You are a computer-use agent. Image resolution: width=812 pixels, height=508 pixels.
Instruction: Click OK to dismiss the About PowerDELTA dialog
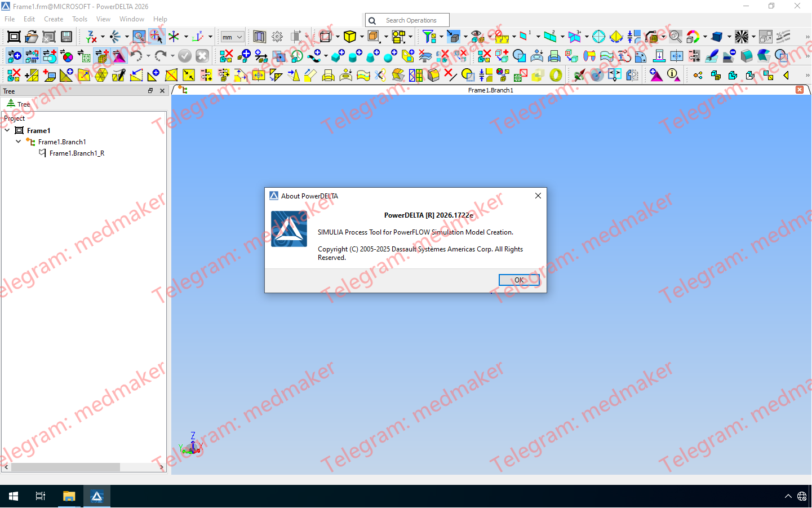click(x=518, y=280)
